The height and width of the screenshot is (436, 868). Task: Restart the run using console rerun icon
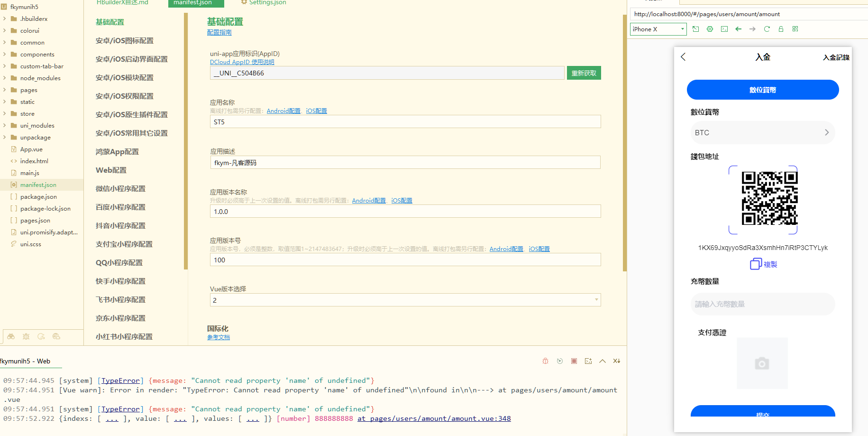click(x=559, y=361)
